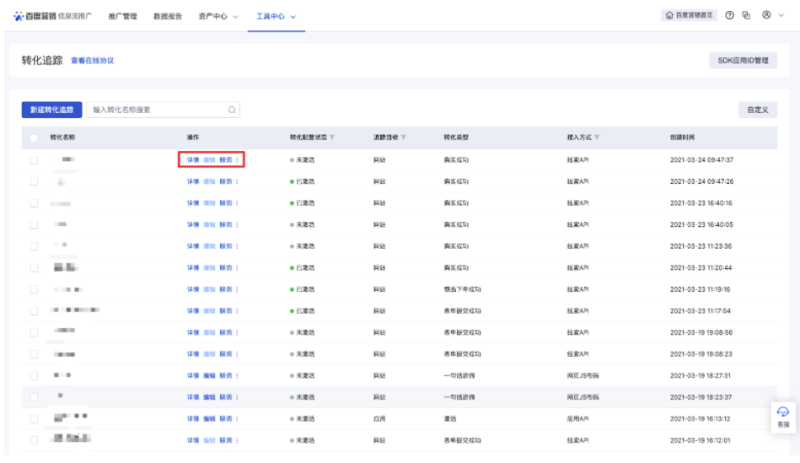Expand the 工具中心 dropdown menu
Image resolution: width=800 pixels, height=463 pixels.
[x=277, y=16]
